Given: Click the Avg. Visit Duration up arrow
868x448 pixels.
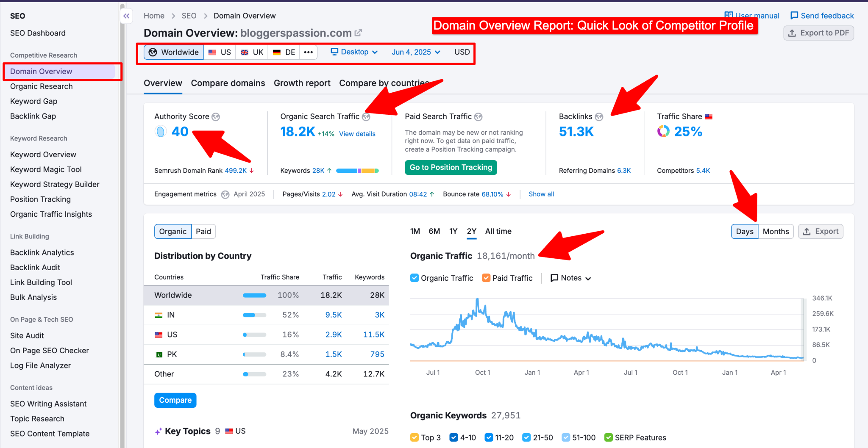Looking at the screenshot, I should pyautogui.click(x=432, y=194).
